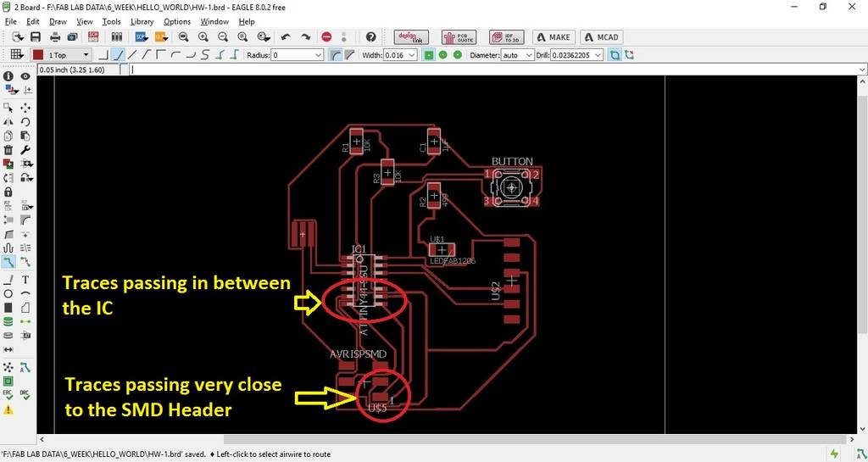This screenshot has height=462, width=868.
Task: Select the Text tool
Action: [25, 280]
